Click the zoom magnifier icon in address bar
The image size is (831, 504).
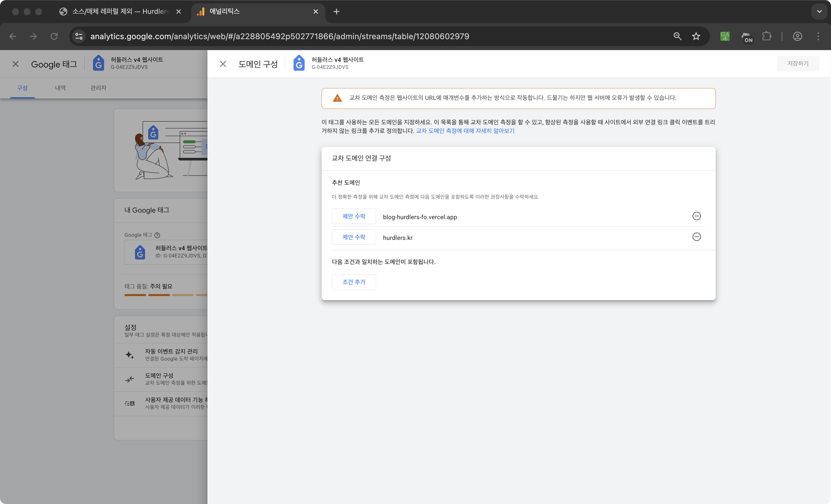677,36
